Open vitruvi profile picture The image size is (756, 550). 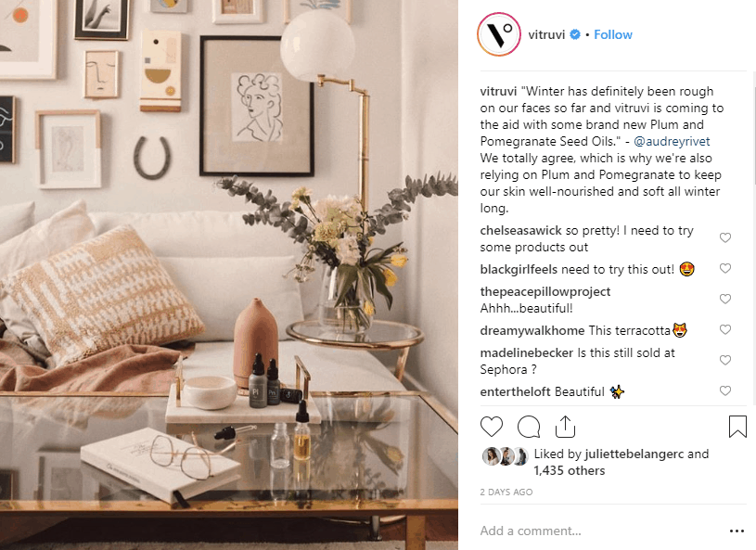(x=499, y=34)
